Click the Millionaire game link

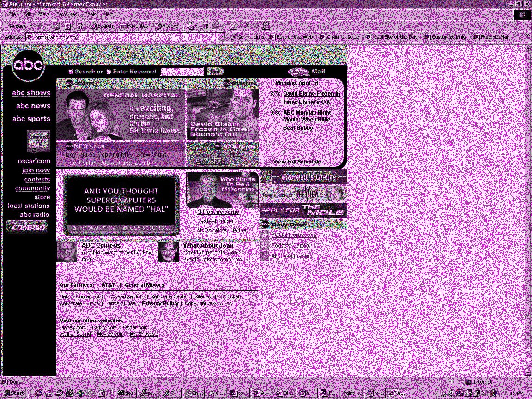pyautogui.click(x=218, y=212)
